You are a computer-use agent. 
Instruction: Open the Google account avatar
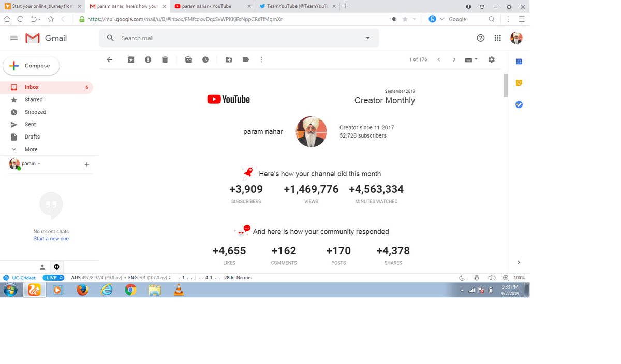click(516, 38)
